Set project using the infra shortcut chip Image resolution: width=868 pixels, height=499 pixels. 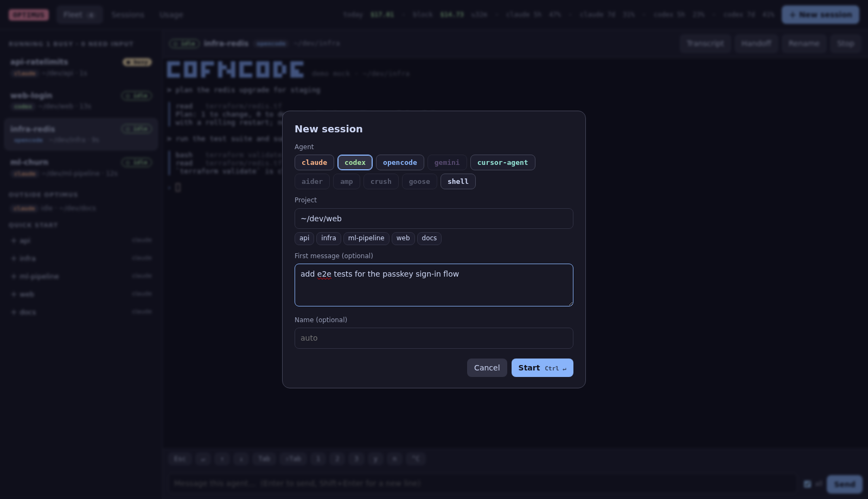click(329, 239)
